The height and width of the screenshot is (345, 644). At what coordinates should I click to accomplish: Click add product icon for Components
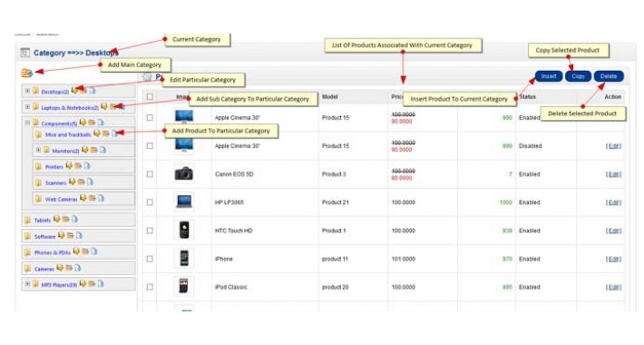[101, 123]
